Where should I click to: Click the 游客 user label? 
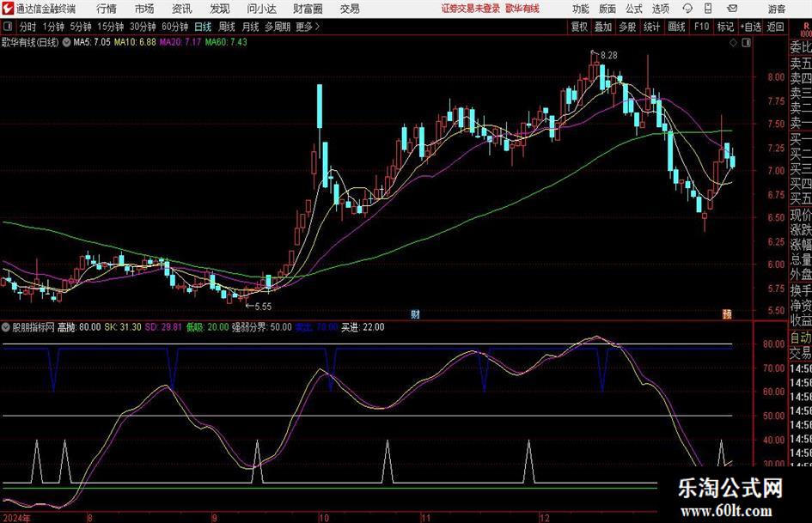click(777, 9)
